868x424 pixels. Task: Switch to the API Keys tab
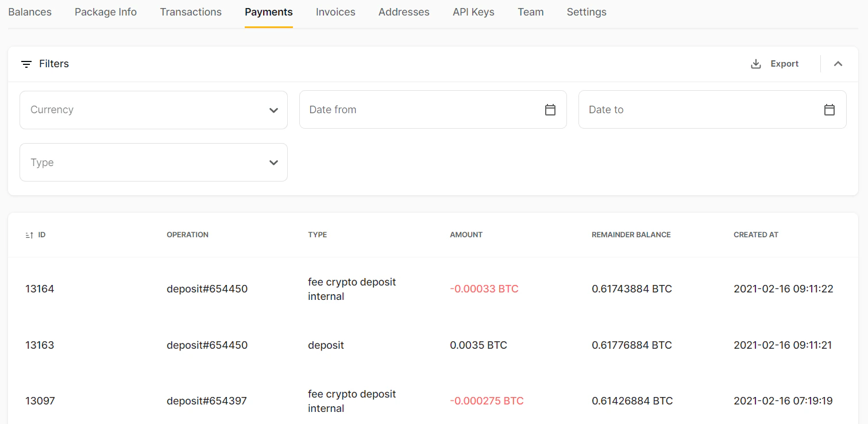tap(473, 12)
